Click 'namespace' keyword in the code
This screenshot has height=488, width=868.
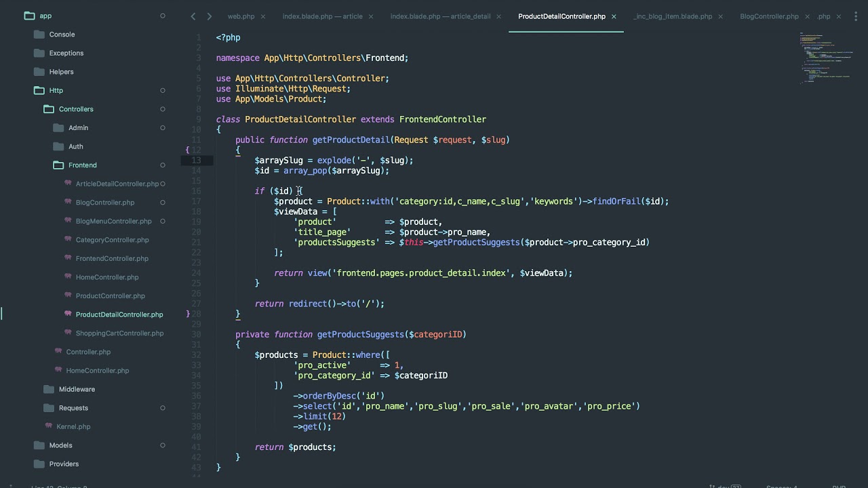237,58
